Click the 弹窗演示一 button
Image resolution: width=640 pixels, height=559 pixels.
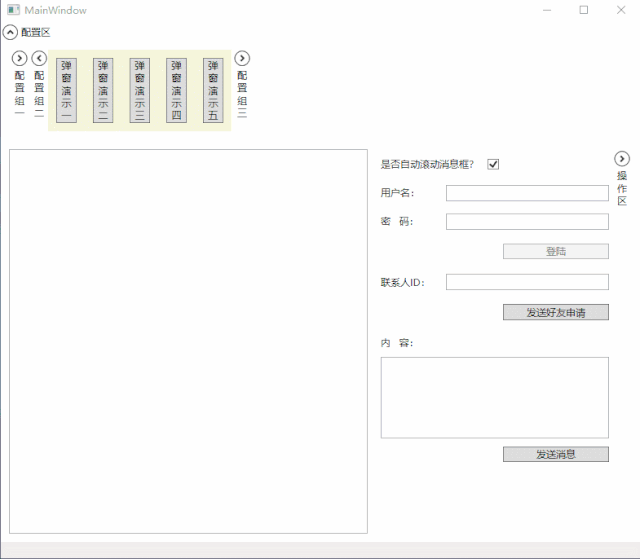click(67, 90)
